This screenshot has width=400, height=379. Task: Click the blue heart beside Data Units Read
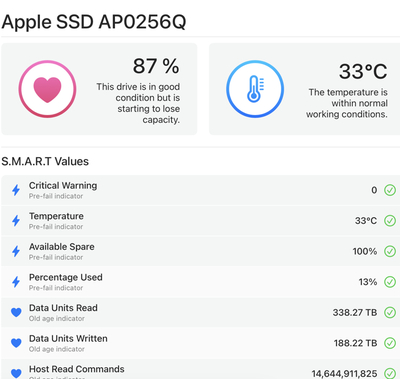coord(16,312)
